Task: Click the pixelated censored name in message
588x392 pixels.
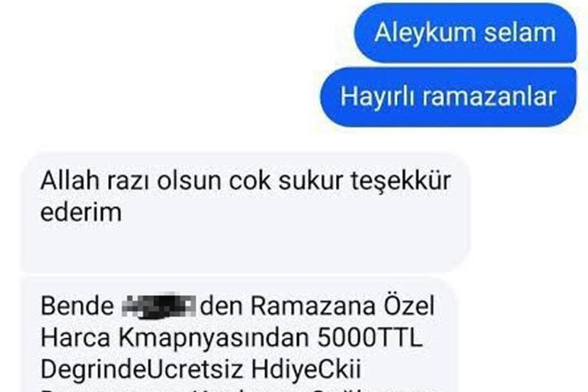Action: [x=159, y=305]
